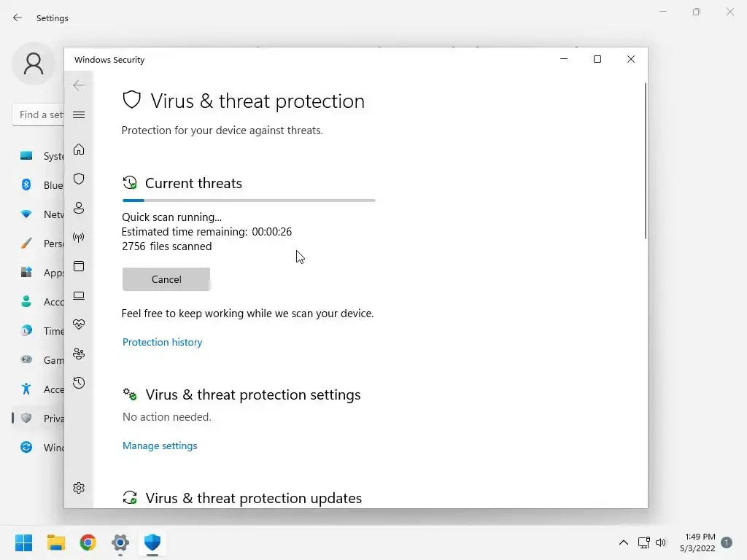The width and height of the screenshot is (747, 560).
Task: Click the Current threats heading icon
Action: coord(130,183)
